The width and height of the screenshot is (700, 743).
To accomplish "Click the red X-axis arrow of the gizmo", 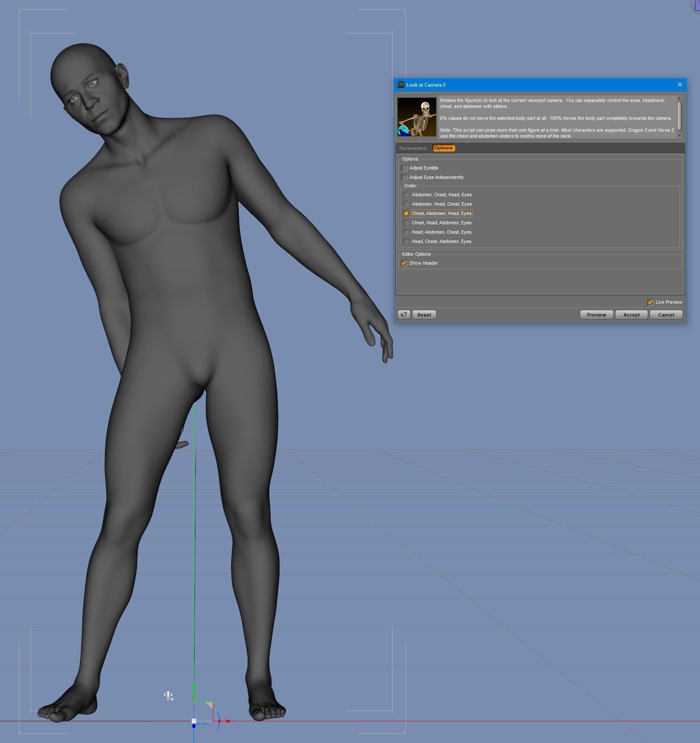I will [228, 721].
